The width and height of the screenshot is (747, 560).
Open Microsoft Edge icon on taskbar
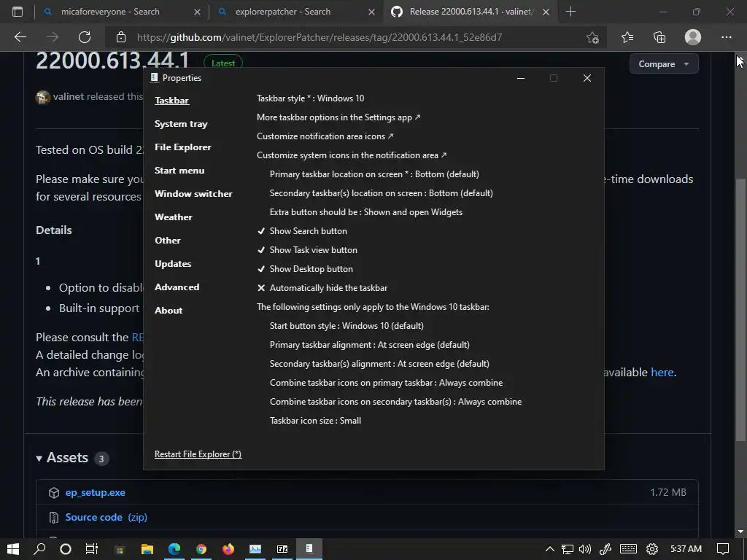point(174,549)
